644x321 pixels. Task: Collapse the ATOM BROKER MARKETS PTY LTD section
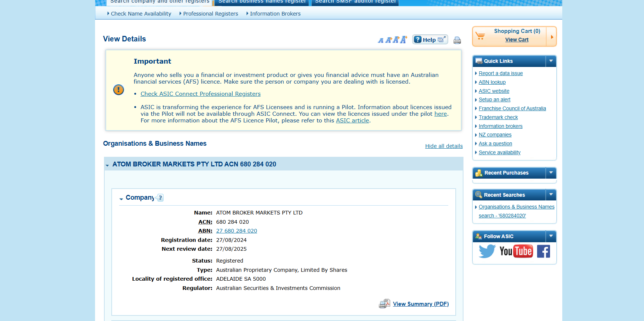pos(107,165)
